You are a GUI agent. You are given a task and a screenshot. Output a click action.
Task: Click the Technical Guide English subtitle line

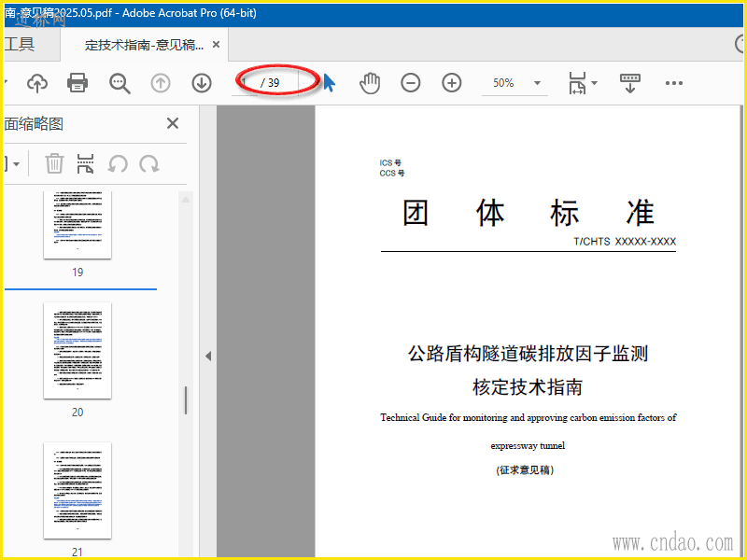pyautogui.click(x=529, y=417)
